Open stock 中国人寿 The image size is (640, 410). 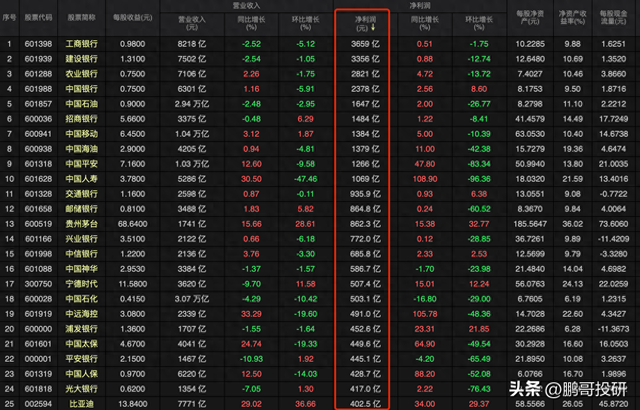point(82,179)
